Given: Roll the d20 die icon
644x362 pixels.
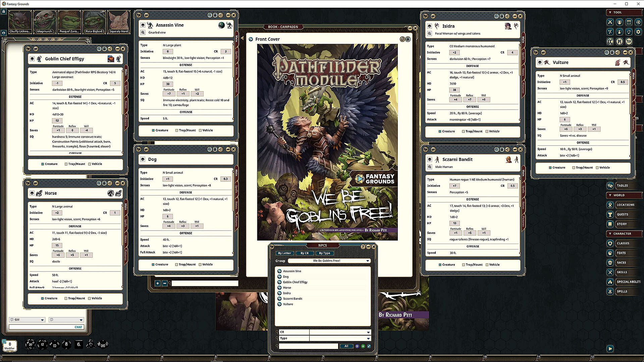Looking at the screenshot, I should pos(30,344).
